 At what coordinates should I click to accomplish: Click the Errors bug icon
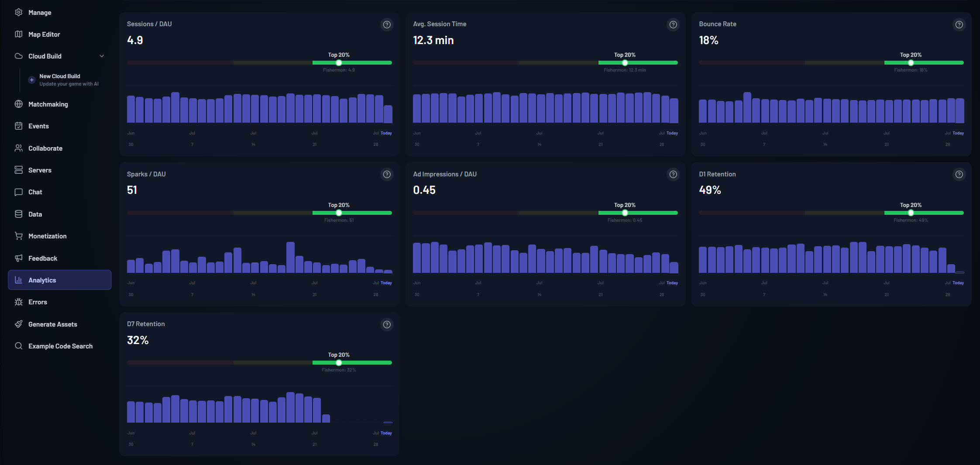(18, 302)
